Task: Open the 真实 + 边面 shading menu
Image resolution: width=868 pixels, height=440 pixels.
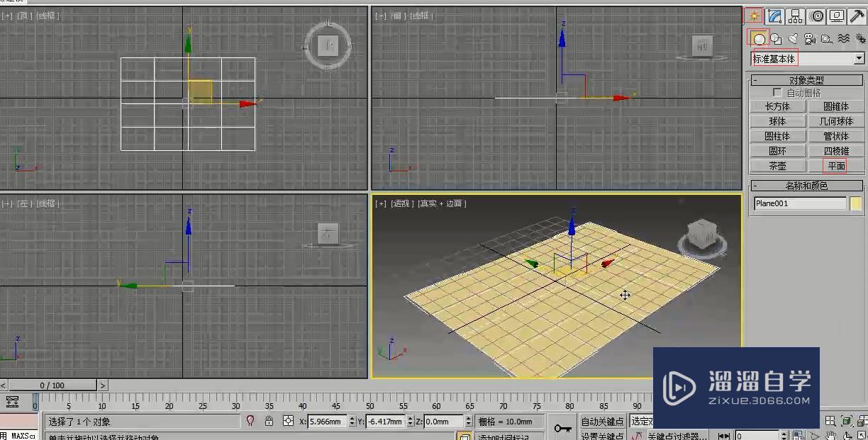Action: [441, 203]
